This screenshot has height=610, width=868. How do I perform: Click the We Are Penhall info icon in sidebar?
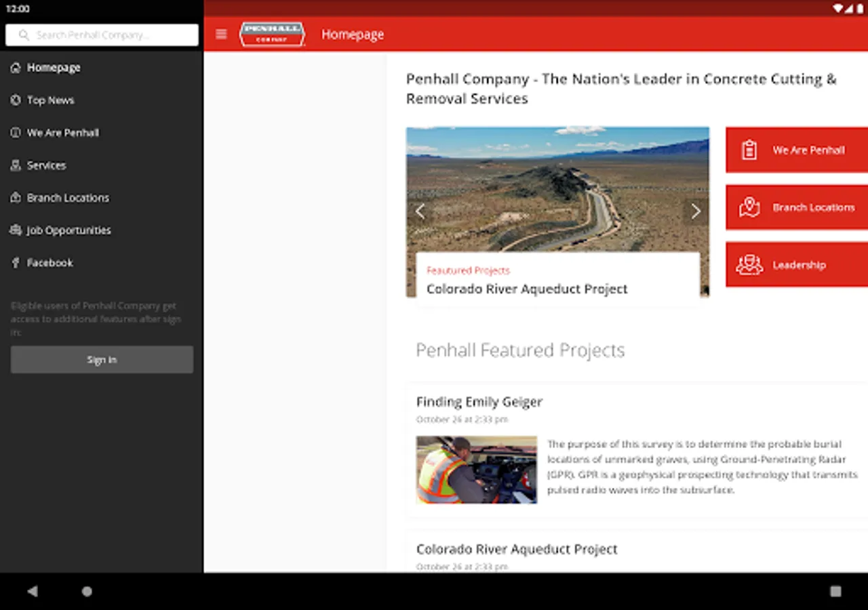pos(16,133)
